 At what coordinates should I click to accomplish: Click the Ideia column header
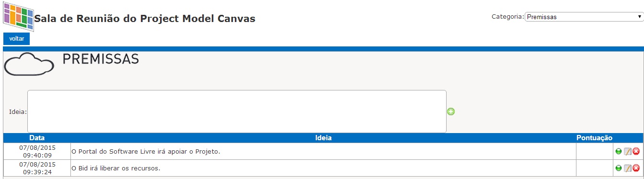coord(323,138)
